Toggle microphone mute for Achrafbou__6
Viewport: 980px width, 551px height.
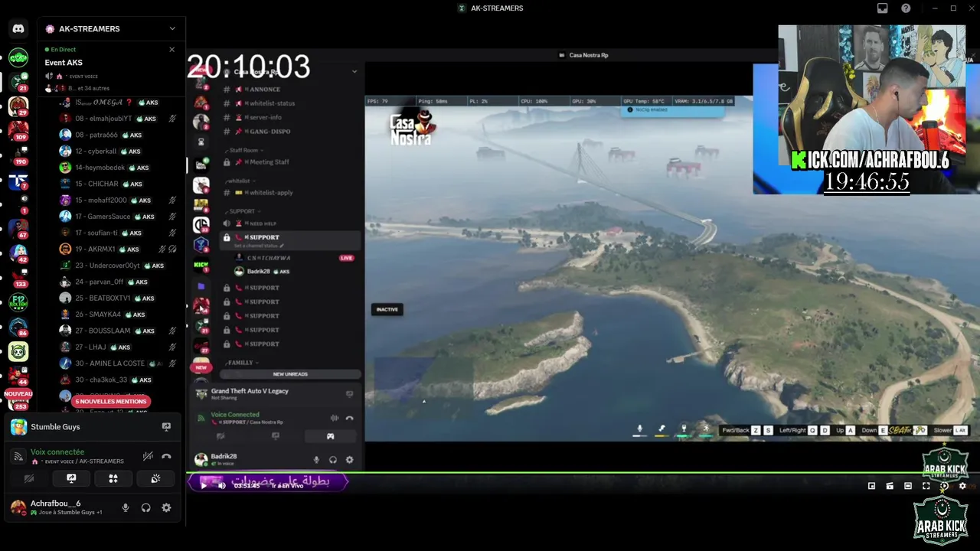[126, 507]
